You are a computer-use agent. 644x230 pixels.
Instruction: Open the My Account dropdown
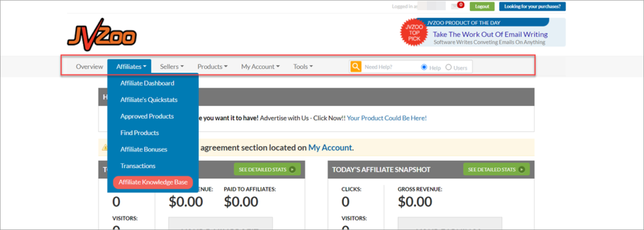point(260,66)
